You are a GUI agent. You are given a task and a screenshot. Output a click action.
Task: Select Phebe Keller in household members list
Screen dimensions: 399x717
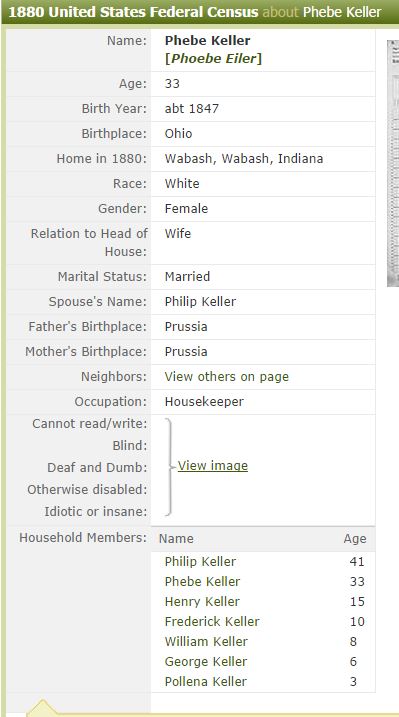(x=202, y=582)
